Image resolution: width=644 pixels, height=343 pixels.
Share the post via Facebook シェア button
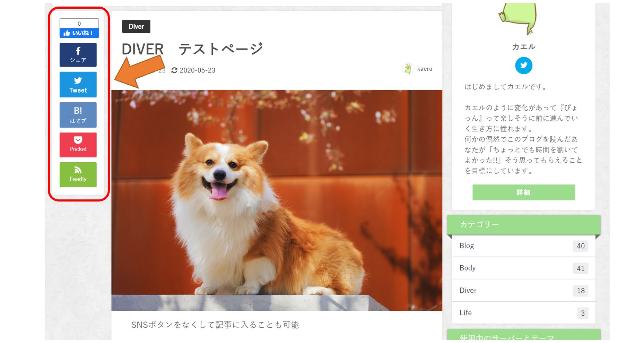[78, 55]
